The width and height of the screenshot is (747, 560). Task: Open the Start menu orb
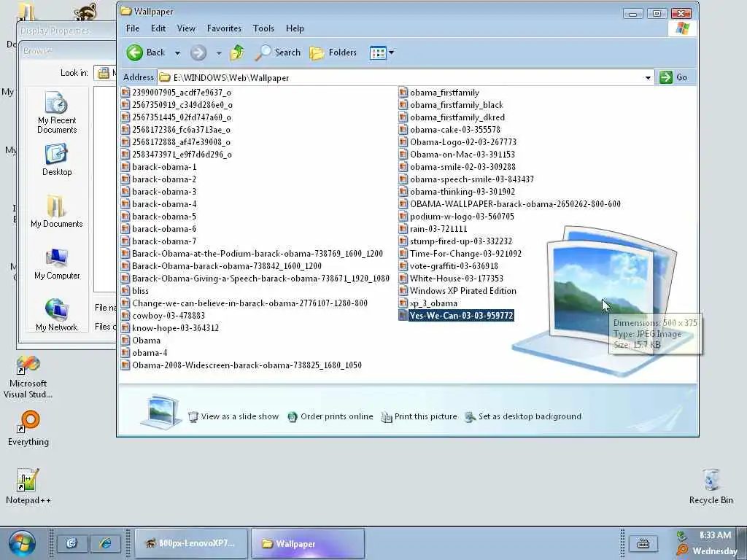pyautogui.click(x=21, y=543)
